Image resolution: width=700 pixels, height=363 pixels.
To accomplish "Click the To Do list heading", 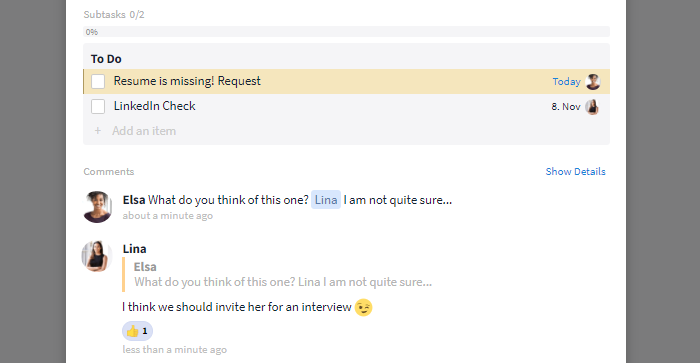I will tap(106, 59).
